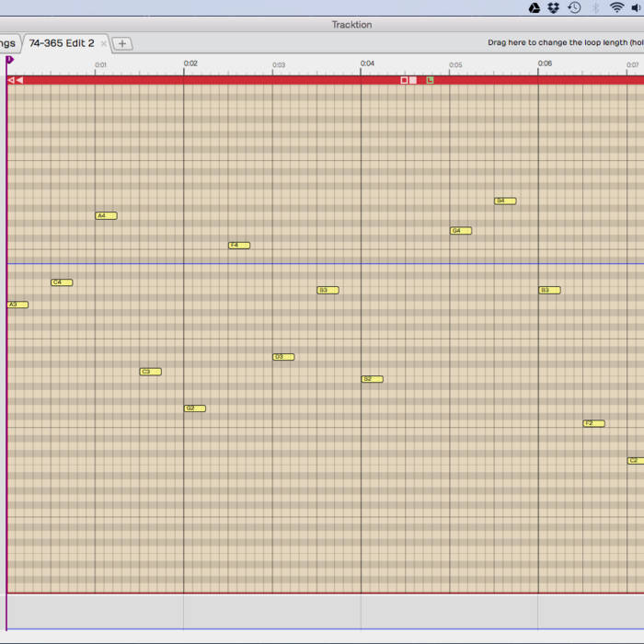This screenshot has height=644, width=644.
Task: Select the F2 MIDI note
Action: tap(594, 423)
